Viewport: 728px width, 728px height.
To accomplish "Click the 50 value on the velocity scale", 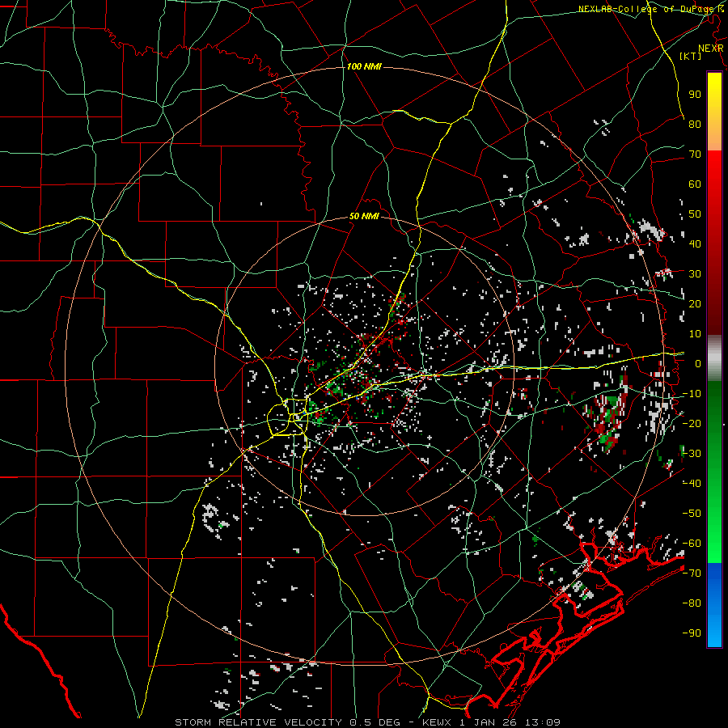I will tap(695, 214).
